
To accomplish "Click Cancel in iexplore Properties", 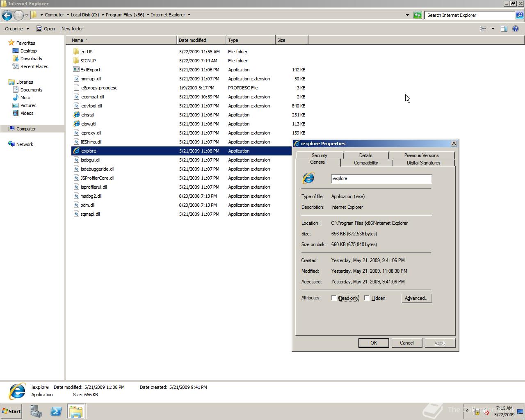I will coord(407,343).
